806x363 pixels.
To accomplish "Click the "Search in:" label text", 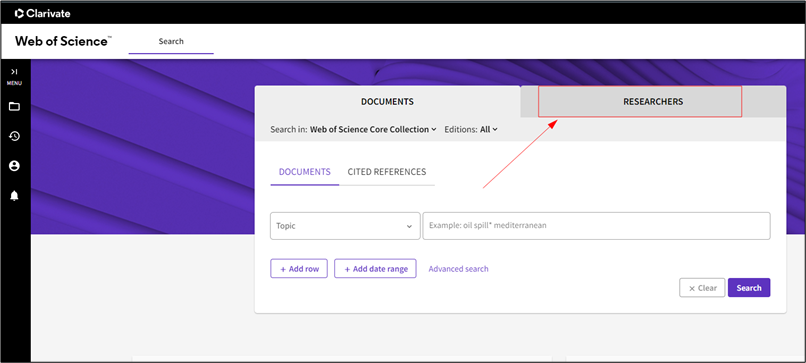I will [289, 130].
